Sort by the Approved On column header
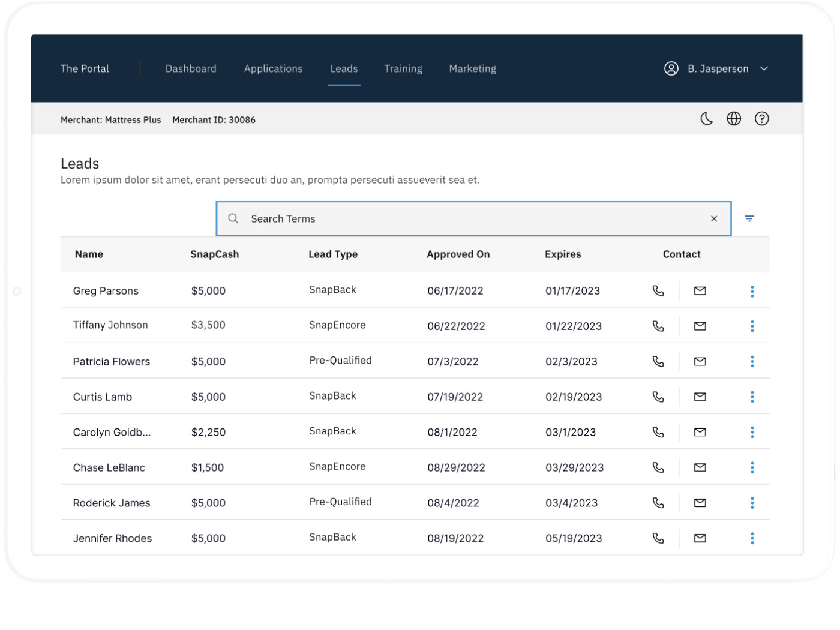 pyautogui.click(x=458, y=254)
